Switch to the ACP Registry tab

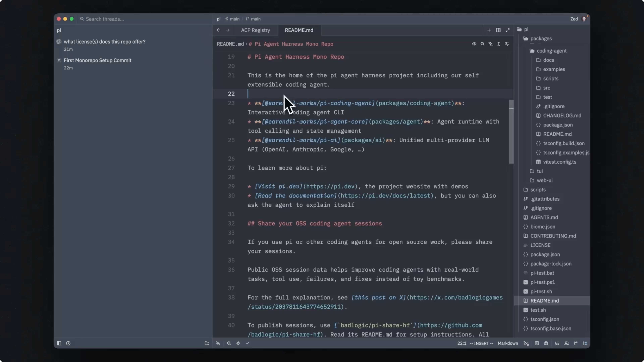coord(255,30)
